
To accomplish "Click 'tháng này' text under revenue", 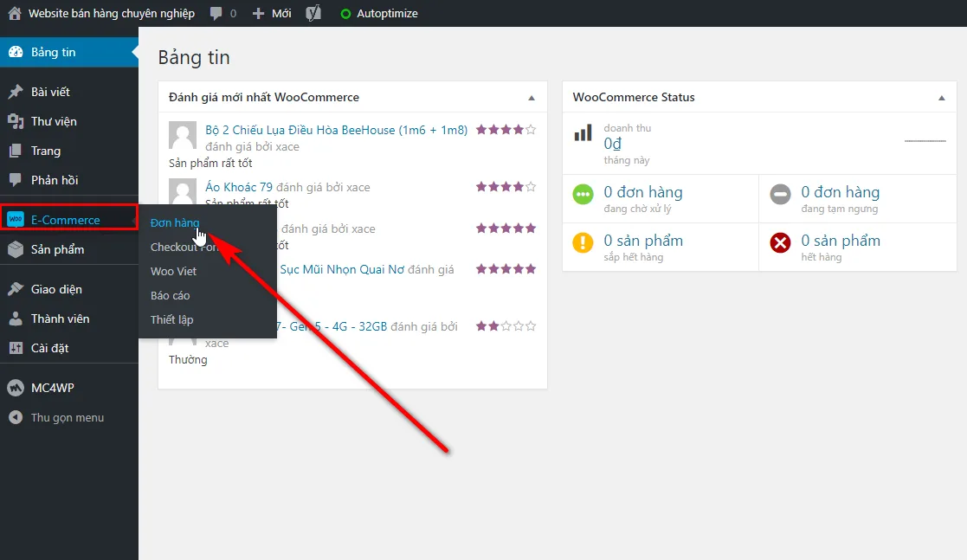I will tap(627, 160).
